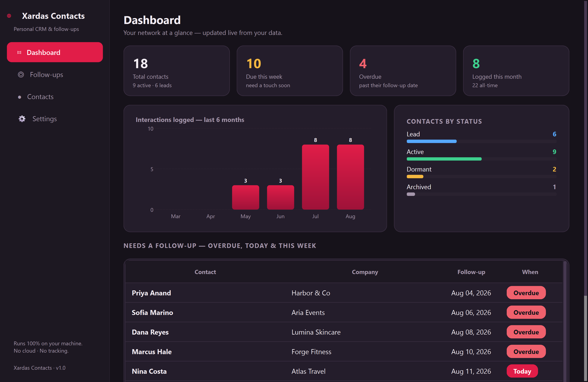Image resolution: width=588 pixels, height=382 pixels.
Task: Click the Settings gear icon
Action: pyautogui.click(x=22, y=119)
